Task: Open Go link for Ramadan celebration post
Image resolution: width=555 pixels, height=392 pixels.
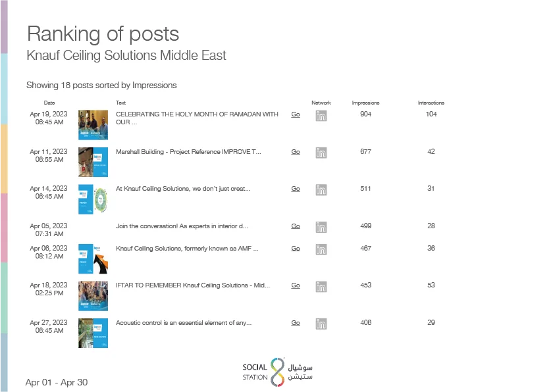Action: click(296, 114)
